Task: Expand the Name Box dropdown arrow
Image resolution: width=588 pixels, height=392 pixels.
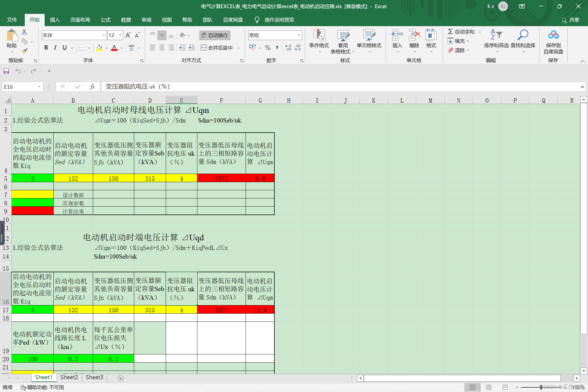Action: (x=39, y=87)
